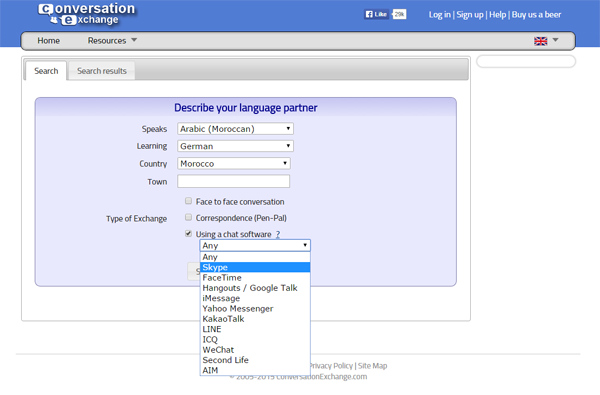Select FaceTime from chat software list

tap(255, 277)
